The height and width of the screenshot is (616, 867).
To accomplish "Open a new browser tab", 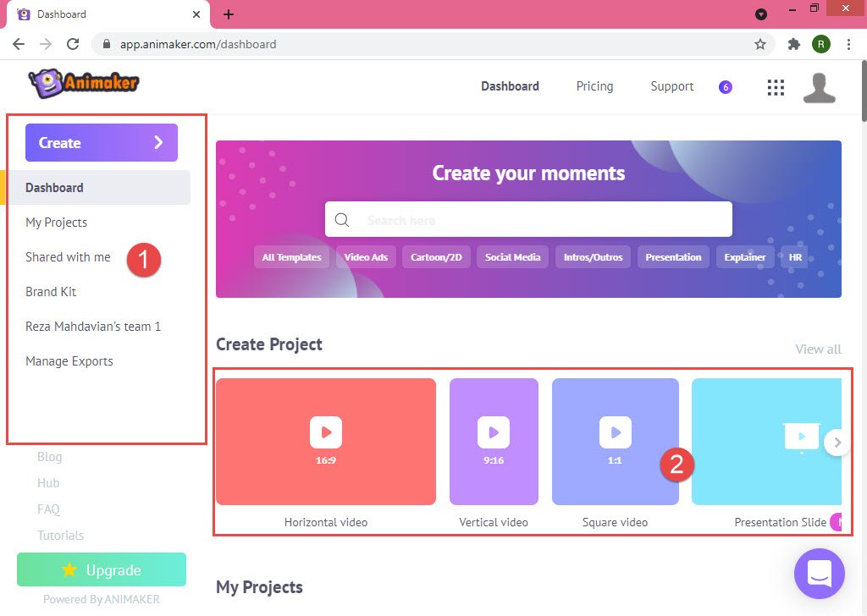I will pyautogui.click(x=229, y=14).
